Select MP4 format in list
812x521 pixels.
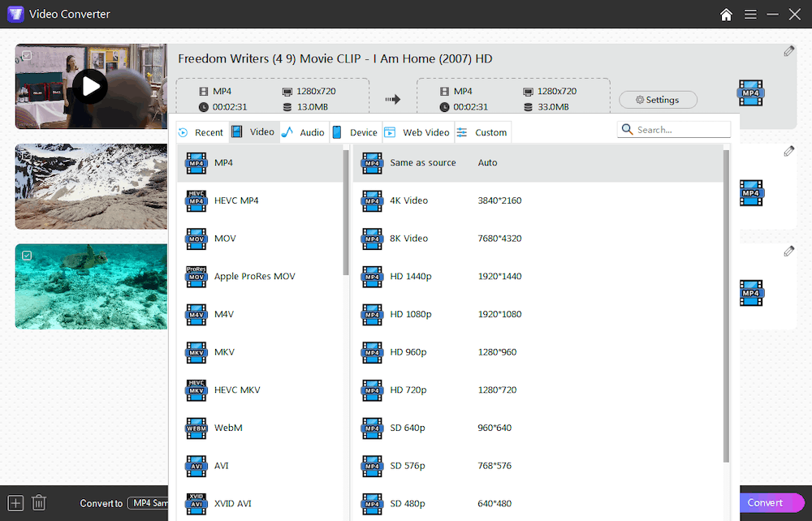[260, 163]
